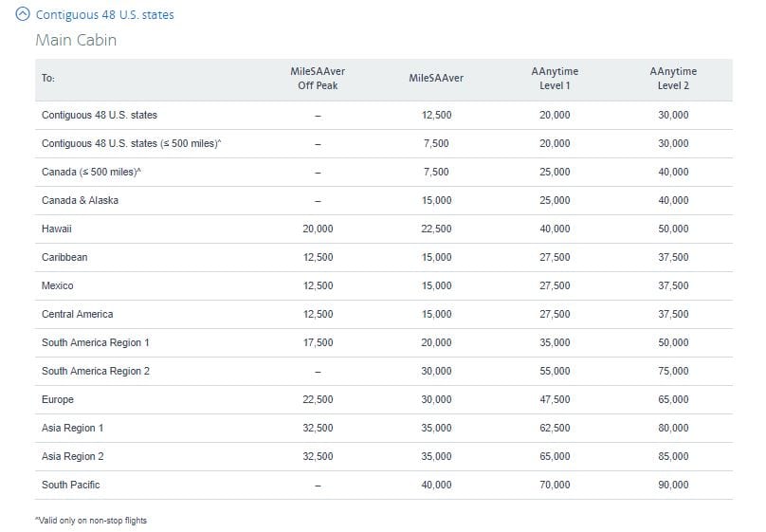Select Asia Region 2's 85,000 value
766x532 pixels.
[x=673, y=456]
